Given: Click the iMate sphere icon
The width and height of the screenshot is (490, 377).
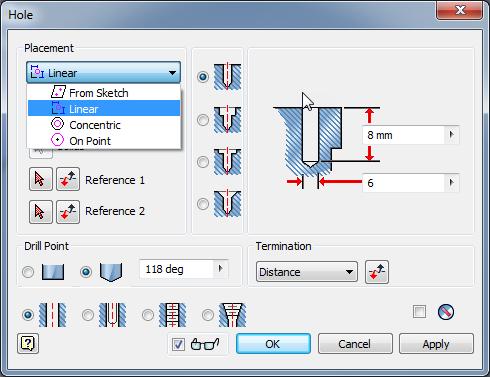Looking at the screenshot, I should pyautogui.click(x=446, y=312).
